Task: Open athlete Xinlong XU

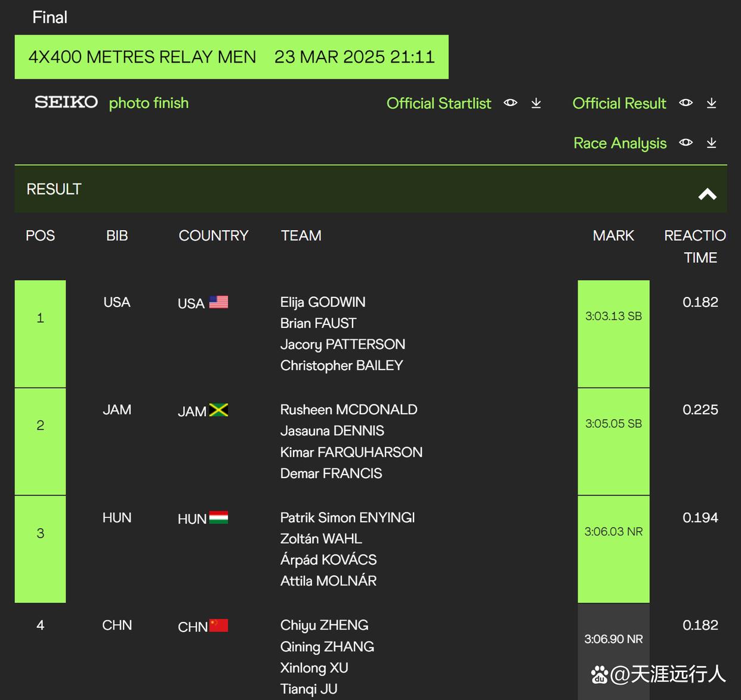Action: click(314, 668)
